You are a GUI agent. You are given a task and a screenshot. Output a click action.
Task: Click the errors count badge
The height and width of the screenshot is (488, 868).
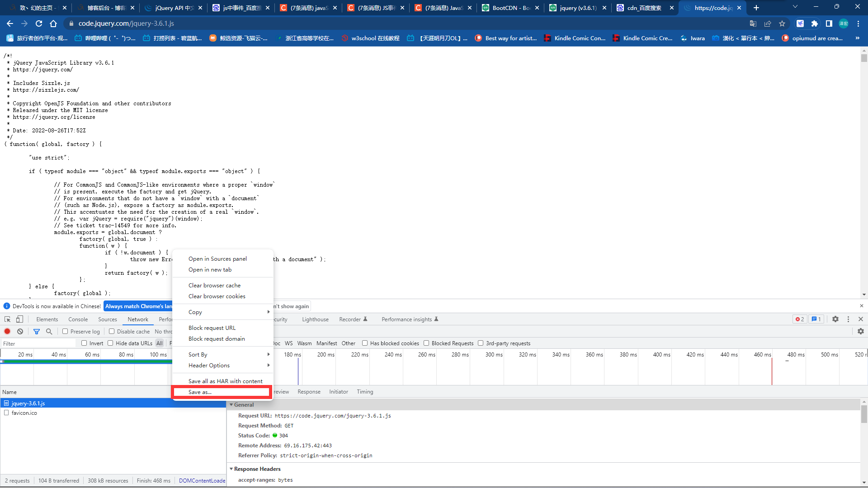click(x=800, y=319)
